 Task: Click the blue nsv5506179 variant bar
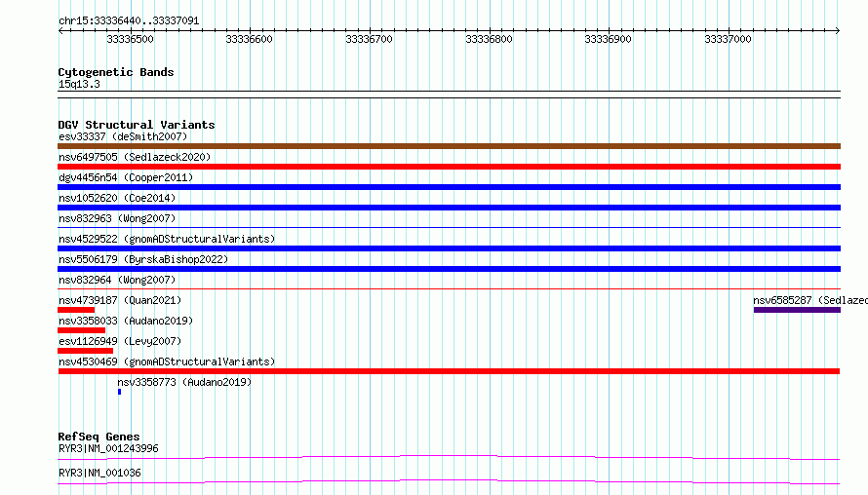click(x=449, y=269)
